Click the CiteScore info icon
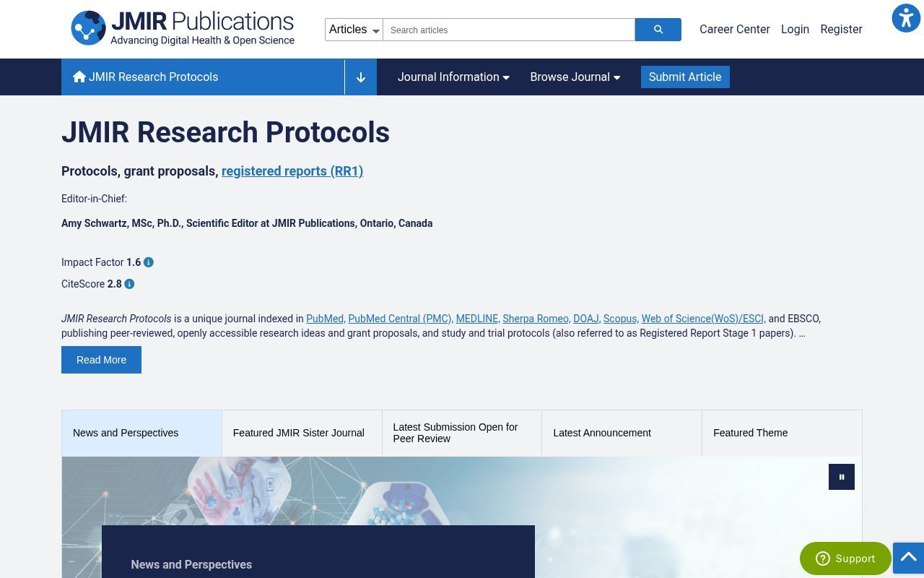 click(x=129, y=284)
